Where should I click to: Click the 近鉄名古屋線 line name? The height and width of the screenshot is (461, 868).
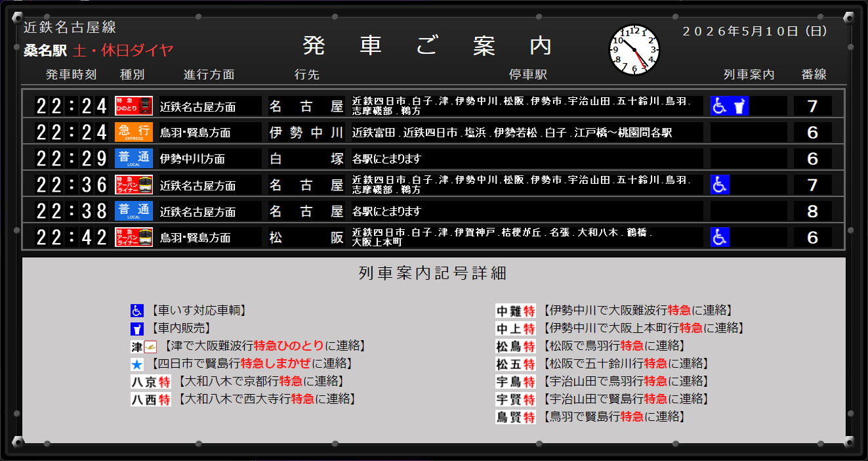70,28
